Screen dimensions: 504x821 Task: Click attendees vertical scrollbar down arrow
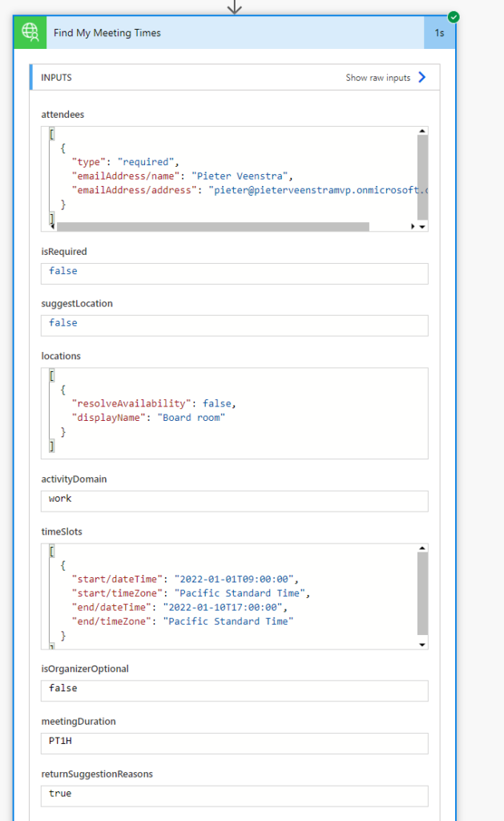pyautogui.click(x=422, y=227)
